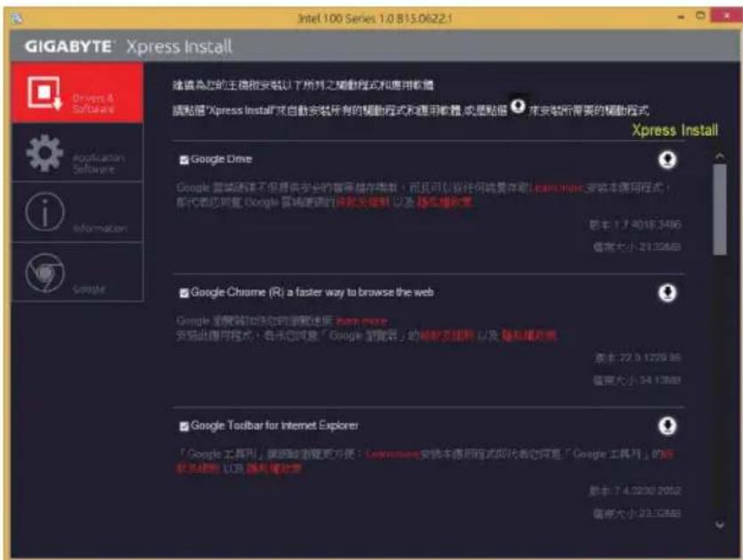Select the Google tab in sidebar
This screenshot has width=743, height=560.
point(77,272)
